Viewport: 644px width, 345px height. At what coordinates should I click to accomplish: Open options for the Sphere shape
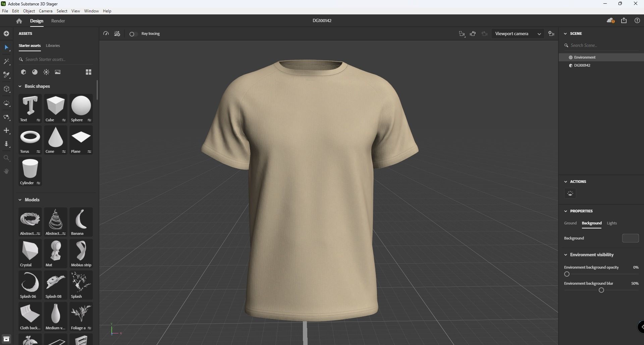coord(89,120)
